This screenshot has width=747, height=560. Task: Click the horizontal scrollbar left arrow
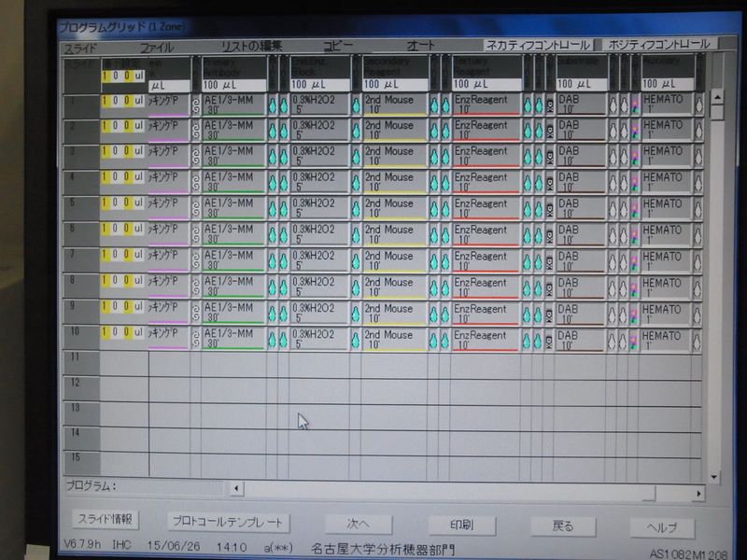[x=237, y=488]
